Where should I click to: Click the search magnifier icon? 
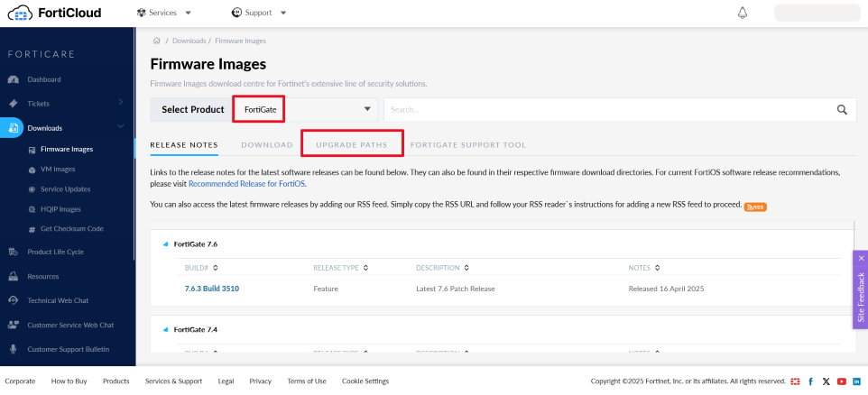tap(842, 110)
